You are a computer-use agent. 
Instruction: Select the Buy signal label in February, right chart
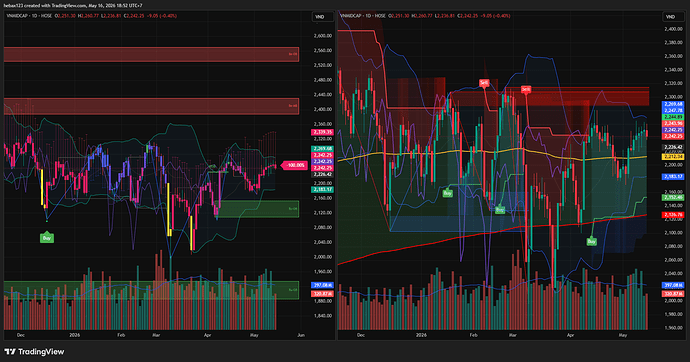(x=499, y=210)
